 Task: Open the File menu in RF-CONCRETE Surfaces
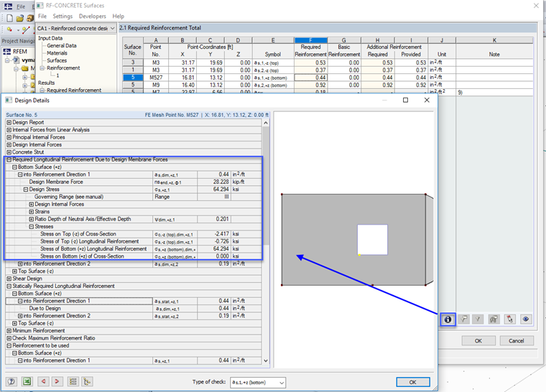coord(42,16)
